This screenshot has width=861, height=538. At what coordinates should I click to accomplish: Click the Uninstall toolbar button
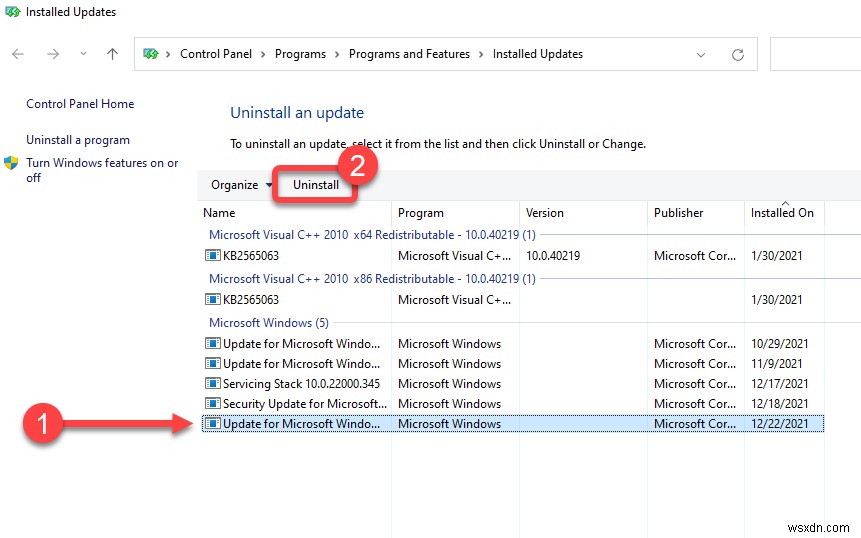(x=316, y=185)
